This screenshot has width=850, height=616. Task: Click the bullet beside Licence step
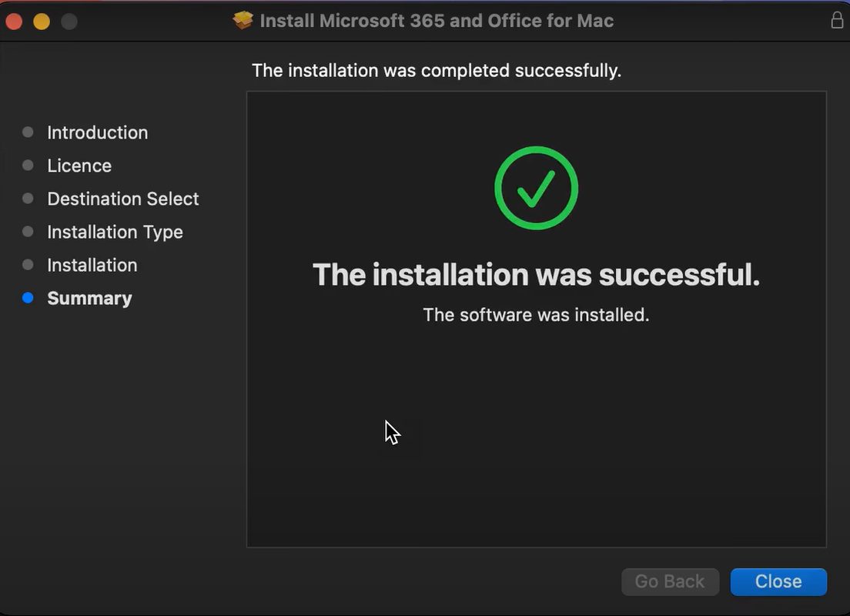(x=27, y=166)
